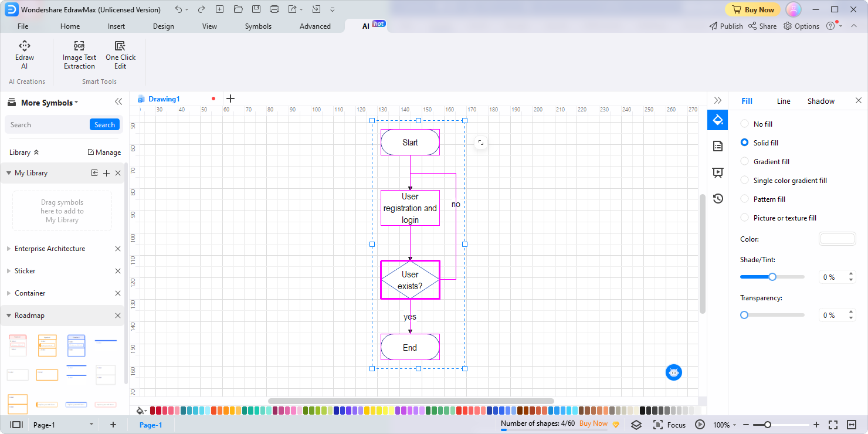Click the fill Color swatch box

837,239
